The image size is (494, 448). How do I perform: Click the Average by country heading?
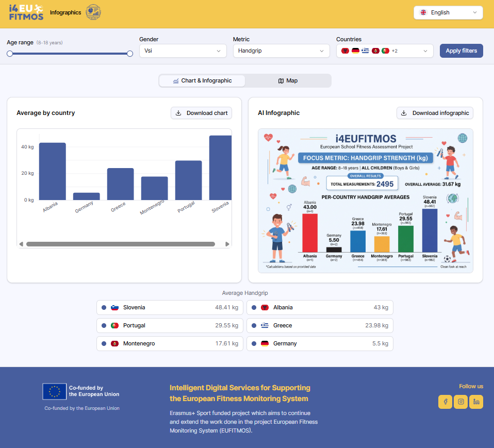(46, 113)
